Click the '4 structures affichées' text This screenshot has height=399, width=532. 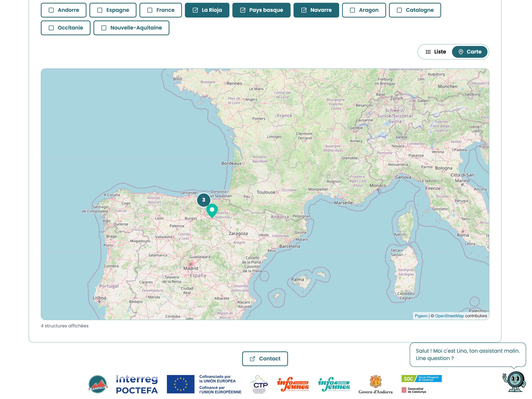pos(65,326)
